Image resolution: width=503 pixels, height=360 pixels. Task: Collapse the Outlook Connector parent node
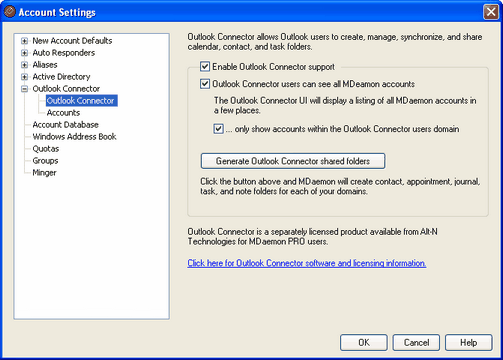(x=24, y=89)
